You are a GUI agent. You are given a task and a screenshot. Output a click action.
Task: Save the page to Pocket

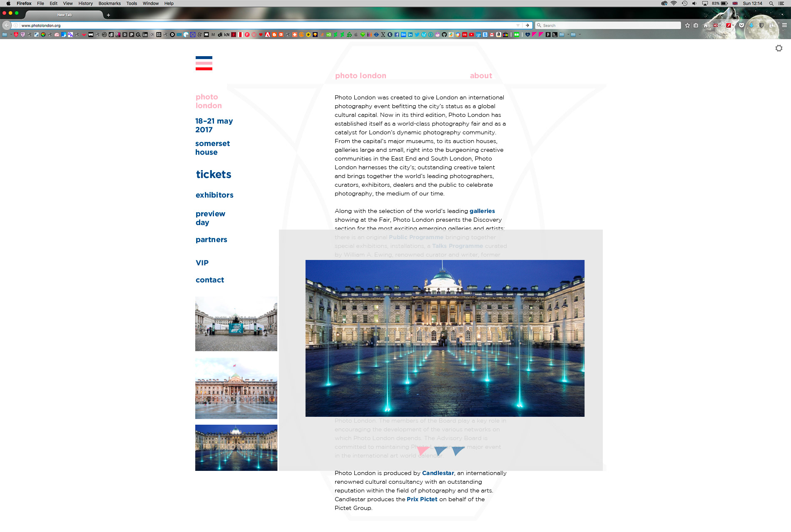[x=741, y=25]
